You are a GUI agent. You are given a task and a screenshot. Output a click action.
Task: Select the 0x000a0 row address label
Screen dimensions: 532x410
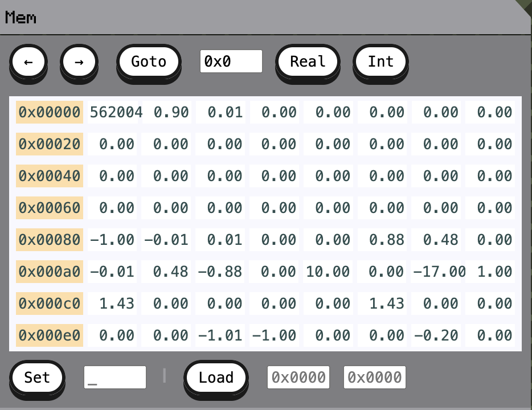click(x=49, y=272)
